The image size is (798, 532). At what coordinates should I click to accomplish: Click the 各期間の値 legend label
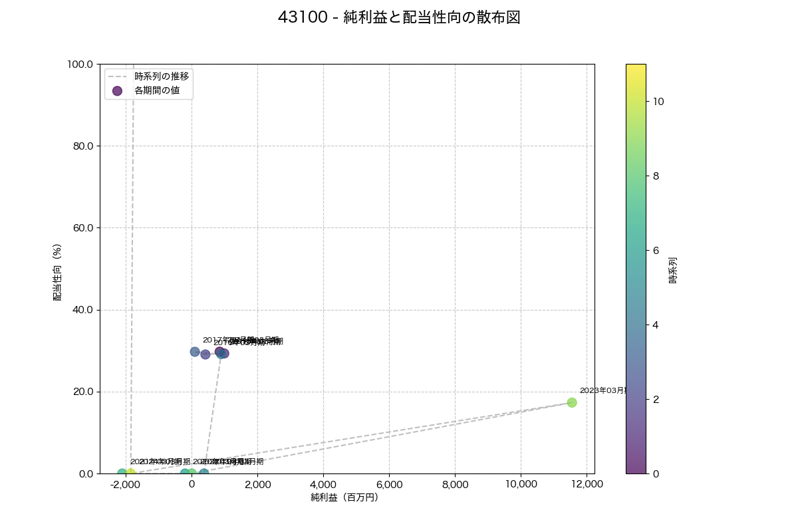[x=157, y=90]
